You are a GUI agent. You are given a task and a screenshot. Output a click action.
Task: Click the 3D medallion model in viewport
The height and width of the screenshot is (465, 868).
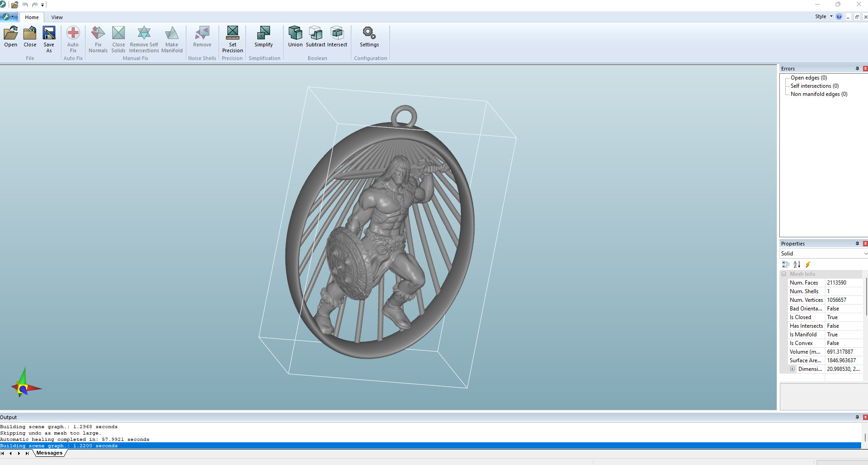[x=380, y=232]
